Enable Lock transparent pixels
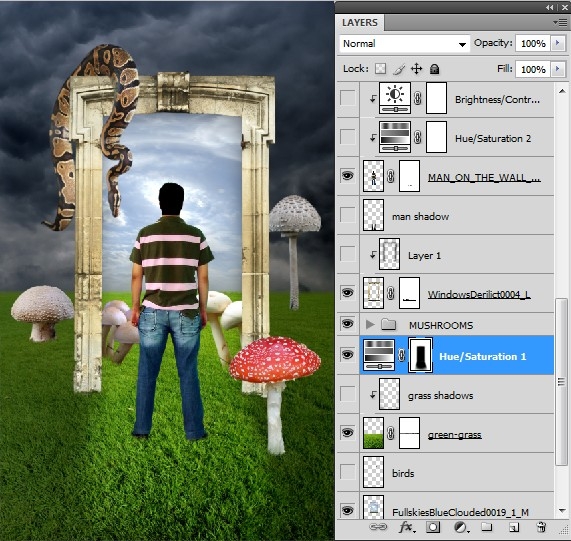 pos(381,69)
